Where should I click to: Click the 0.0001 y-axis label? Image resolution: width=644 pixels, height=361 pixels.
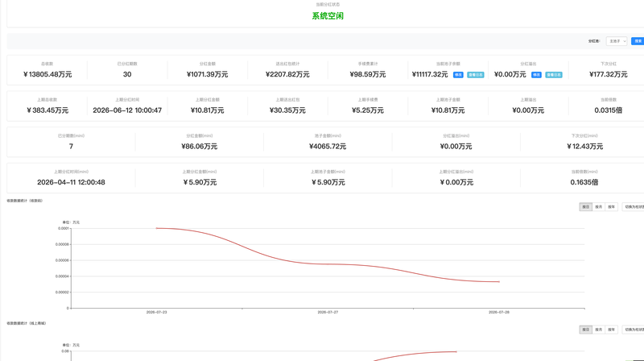point(64,228)
